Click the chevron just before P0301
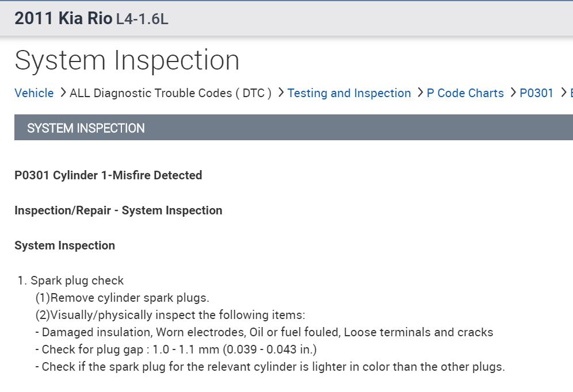The width and height of the screenshot is (573, 392). (513, 93)
